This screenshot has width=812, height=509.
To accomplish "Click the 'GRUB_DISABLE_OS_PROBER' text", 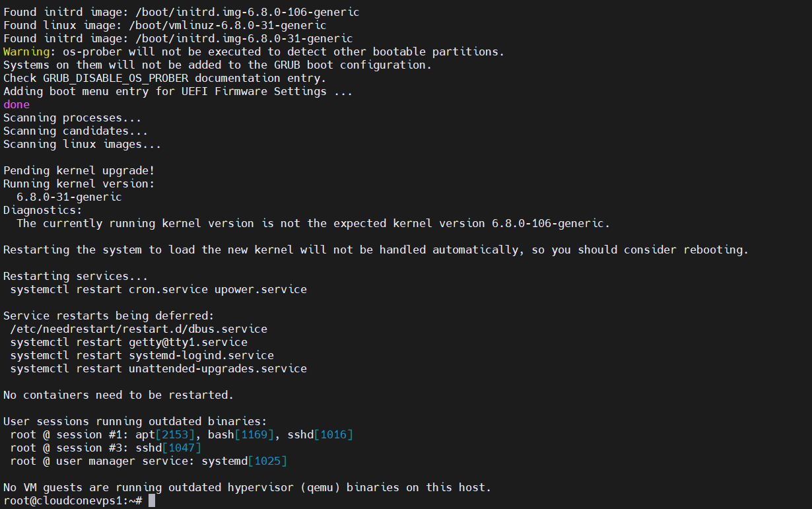I will pos(116,78).
